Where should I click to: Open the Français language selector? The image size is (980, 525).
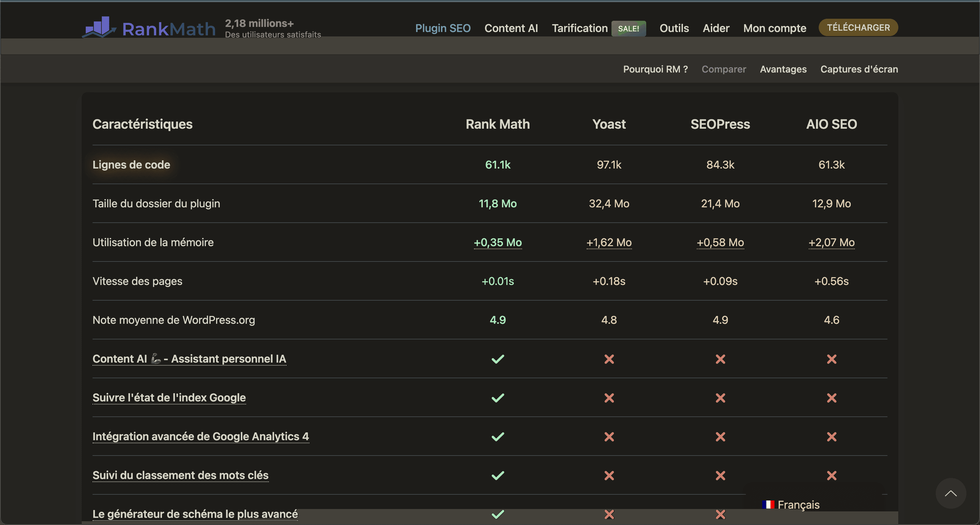pos(791,505)
